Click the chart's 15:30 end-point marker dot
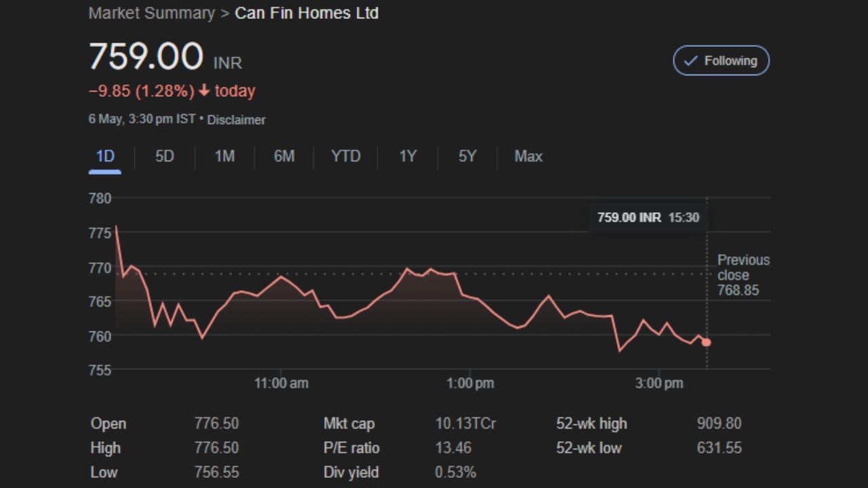The image size is (868, 488). click(707, 342)
